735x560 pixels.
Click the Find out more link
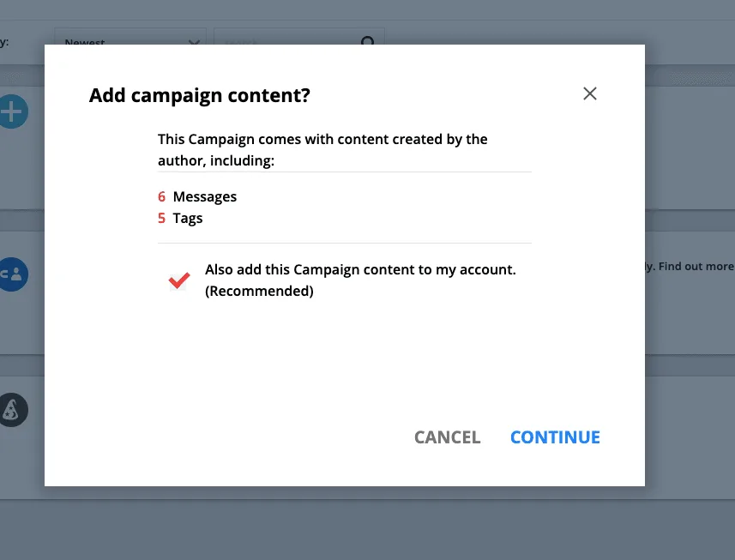[x=696, y=266]
